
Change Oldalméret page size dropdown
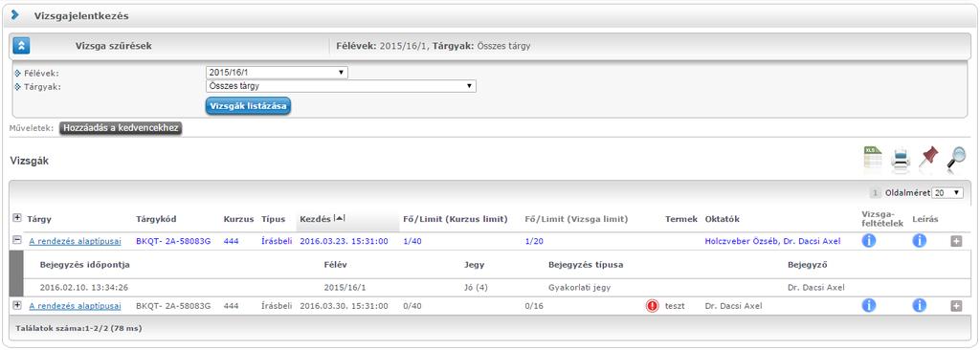pyautogui.click(x=947, y=193)
